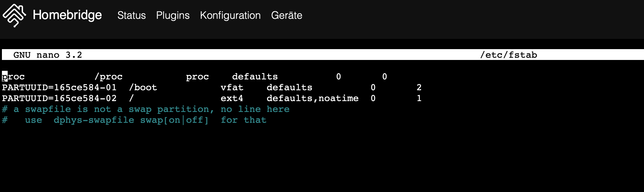Image resolution: width=644 pixels, height=192 pixels.
Task: Place cursor on PARTUUID=165ce584-02
Action: click(x=59, y=98)
